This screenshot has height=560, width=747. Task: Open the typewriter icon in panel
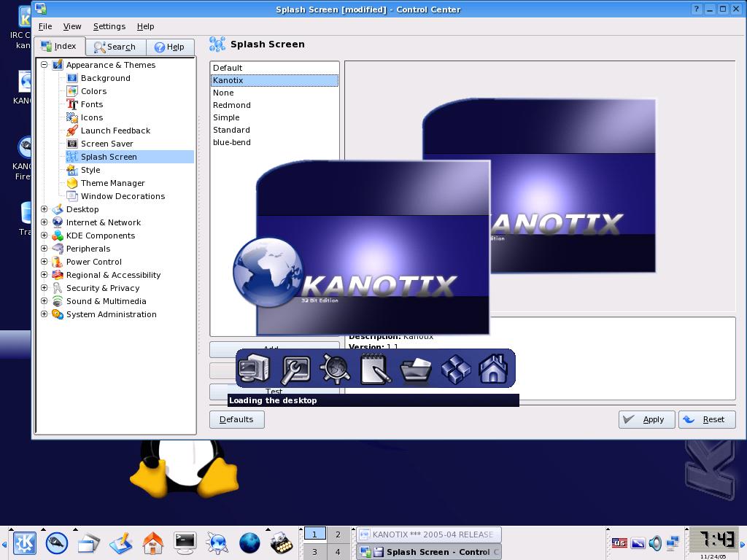282,542
